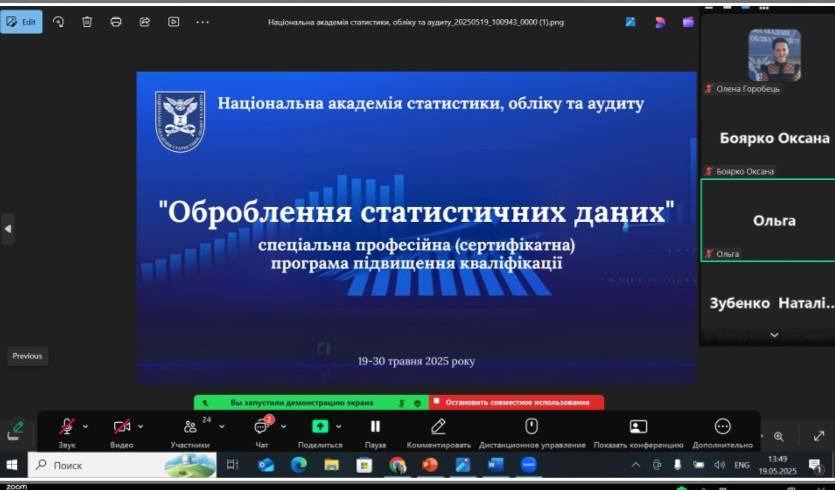Open the Дополнительно more options icon

(x=722, y=426)
